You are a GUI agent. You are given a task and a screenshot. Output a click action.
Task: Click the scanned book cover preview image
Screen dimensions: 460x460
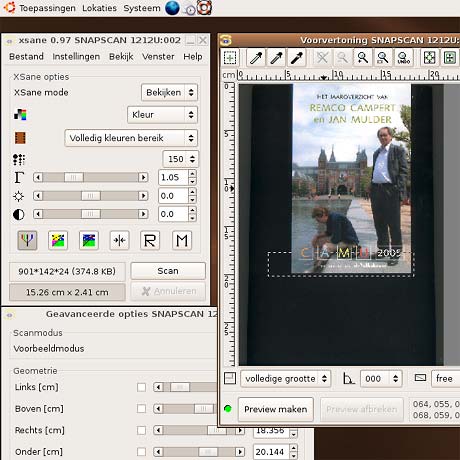click(x=351, y=178)
